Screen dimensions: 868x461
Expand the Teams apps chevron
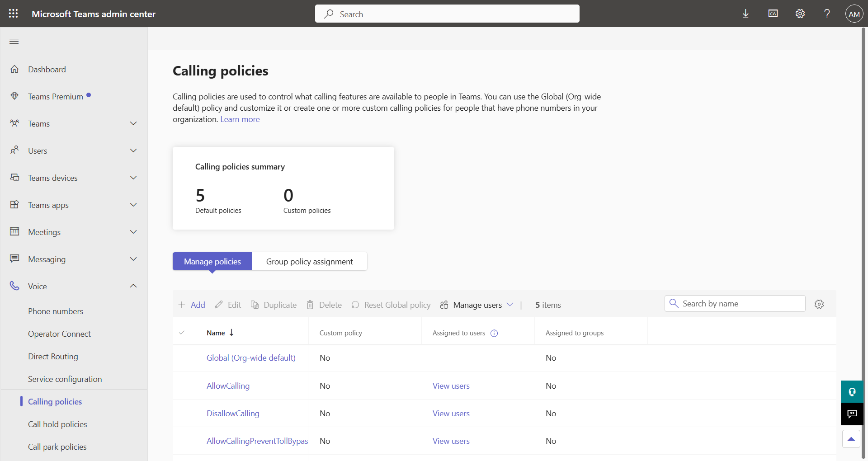click(x=133, y=205)
